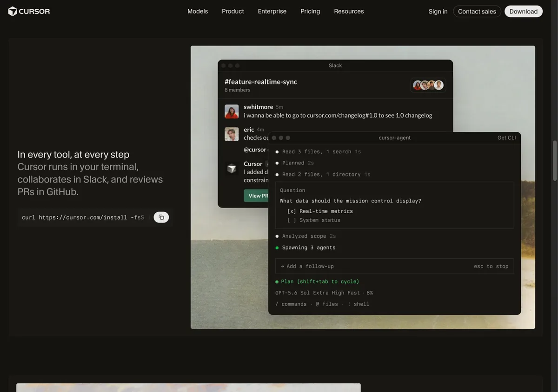Click the Analyzed scope line
The width and height of the screenshot is (558, 392).
coord(306,236)
